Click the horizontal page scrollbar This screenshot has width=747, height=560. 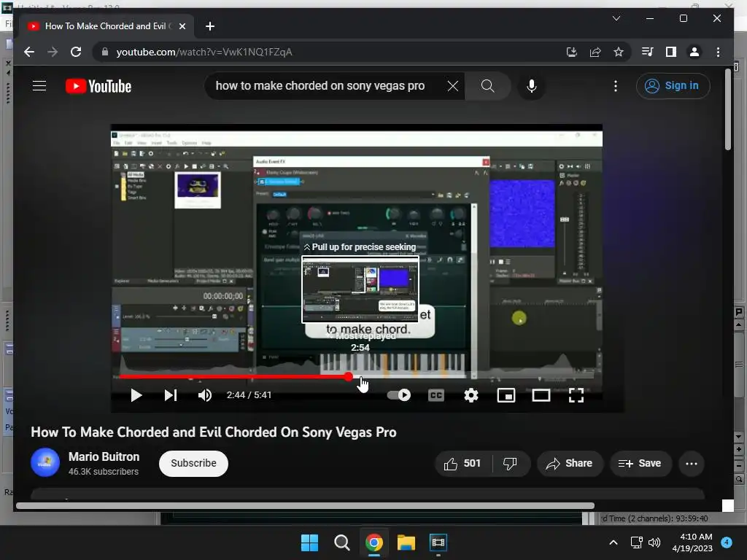[x=305, y=506]
